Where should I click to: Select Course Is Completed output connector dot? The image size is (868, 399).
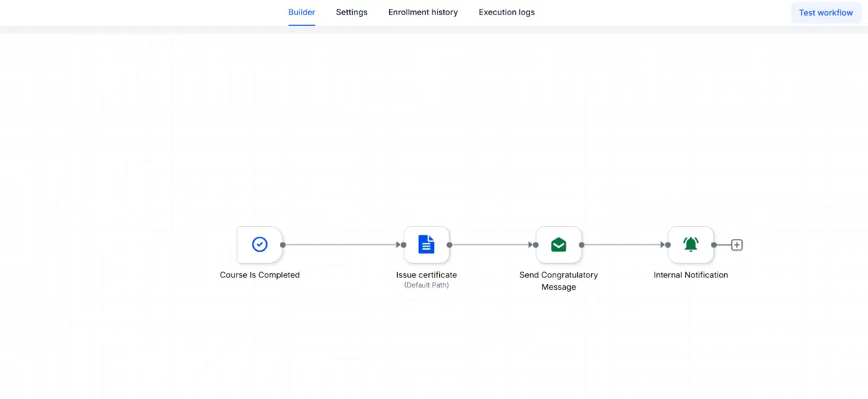pos(283,245)
